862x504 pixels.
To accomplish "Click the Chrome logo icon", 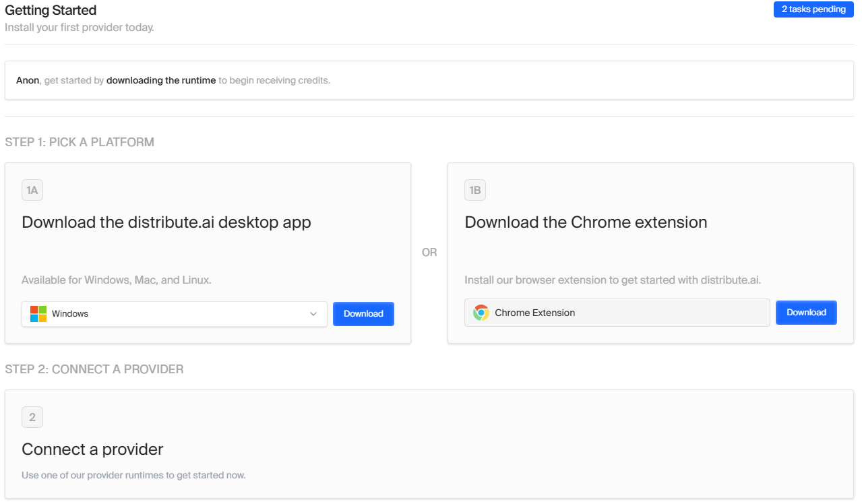I will click(481, 313).
